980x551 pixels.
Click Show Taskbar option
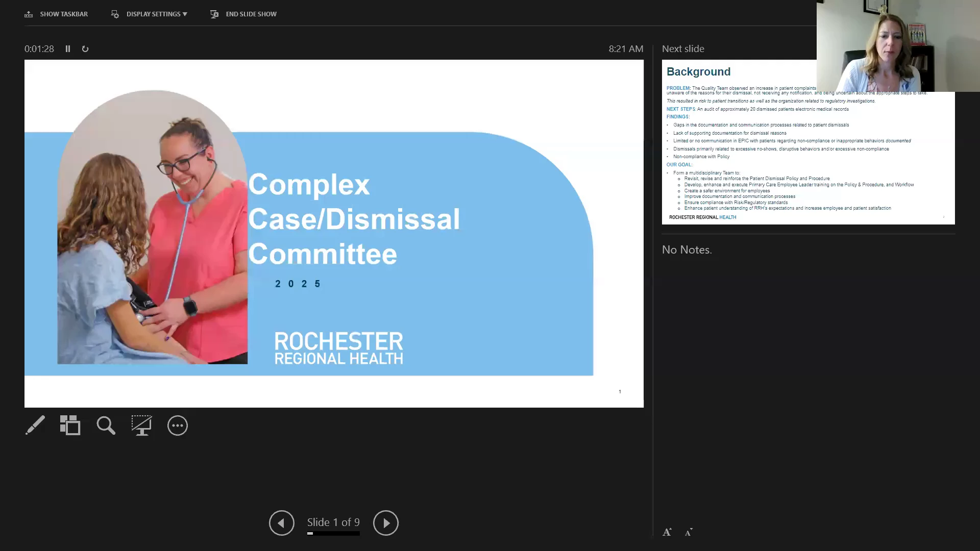point(56,14)
